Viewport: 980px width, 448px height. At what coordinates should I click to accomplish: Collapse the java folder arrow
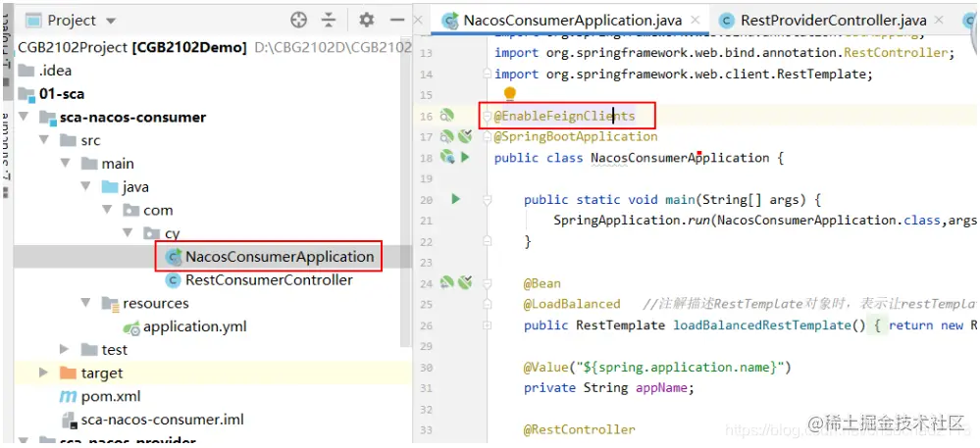coord(87,187)
